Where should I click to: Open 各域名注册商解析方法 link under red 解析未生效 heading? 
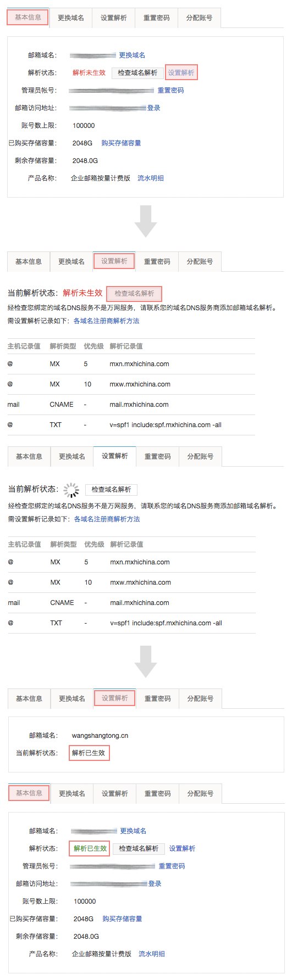106,321
